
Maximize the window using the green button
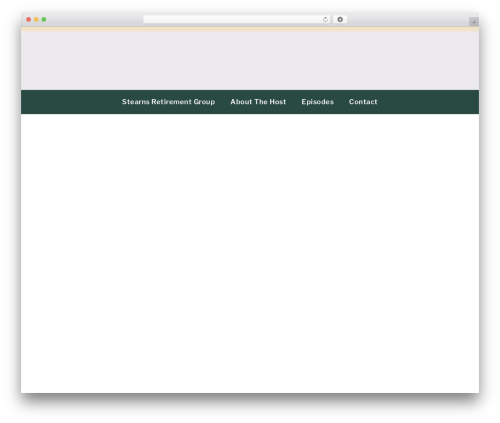coord(44,19)
